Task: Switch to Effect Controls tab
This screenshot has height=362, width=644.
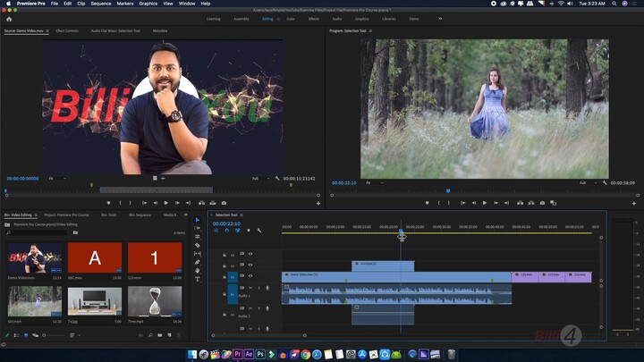Action: point(67,30)
